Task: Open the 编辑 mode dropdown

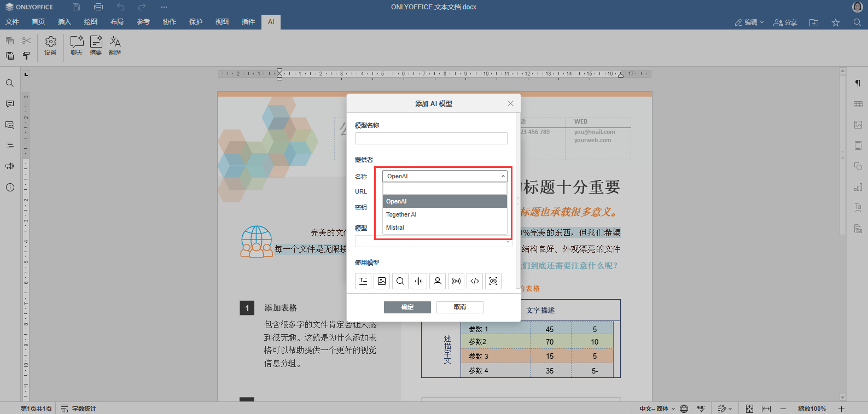Action: pos(749,22)
